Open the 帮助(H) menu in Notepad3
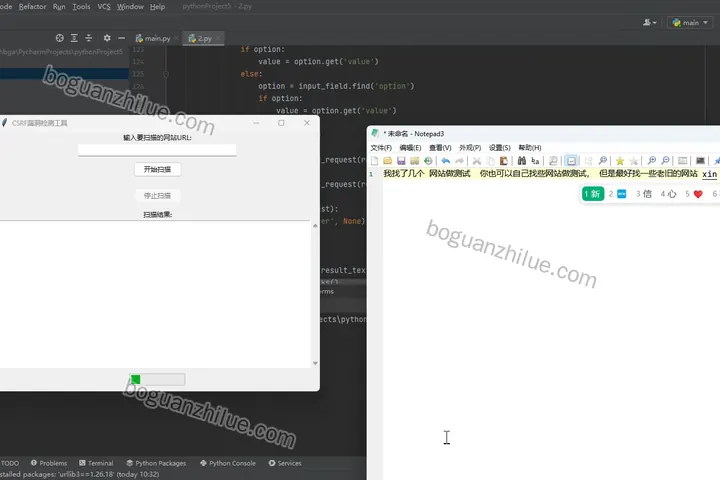This screenshot has height=480, width=720. pyautogui.click(x=529, y=147)
